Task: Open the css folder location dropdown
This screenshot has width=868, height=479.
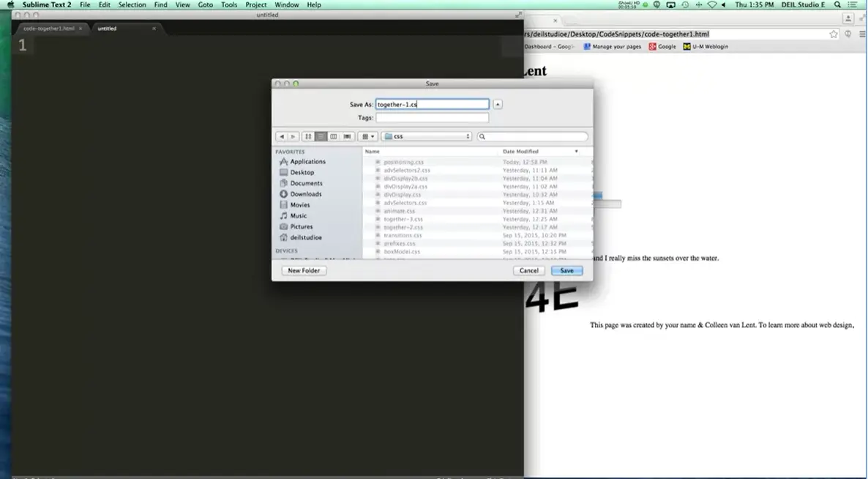Action: pyautogui.click(x=428, y=136)
